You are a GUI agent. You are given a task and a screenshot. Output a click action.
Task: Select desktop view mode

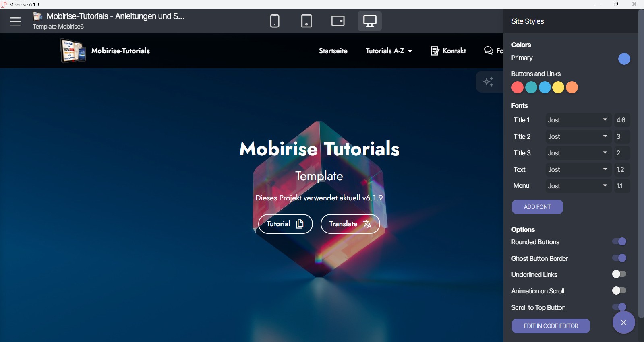tap(370, 21)
